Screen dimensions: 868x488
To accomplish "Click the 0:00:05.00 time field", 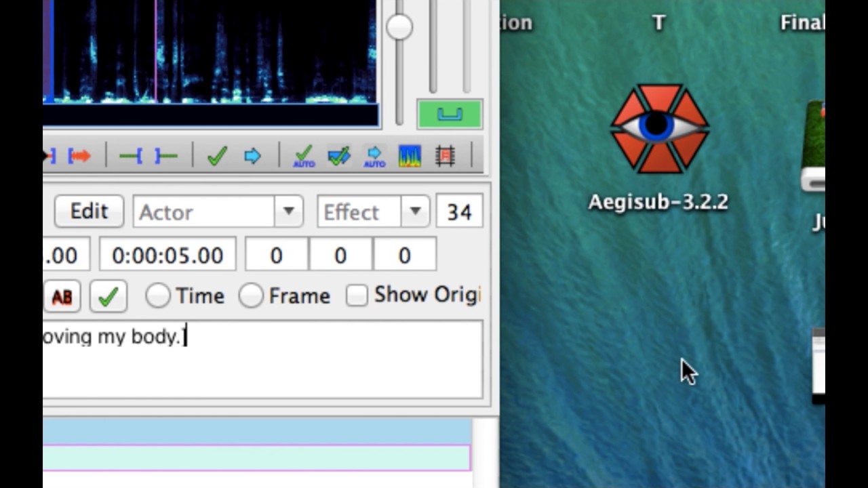I will pyautogui.click(x=167, y=255).
